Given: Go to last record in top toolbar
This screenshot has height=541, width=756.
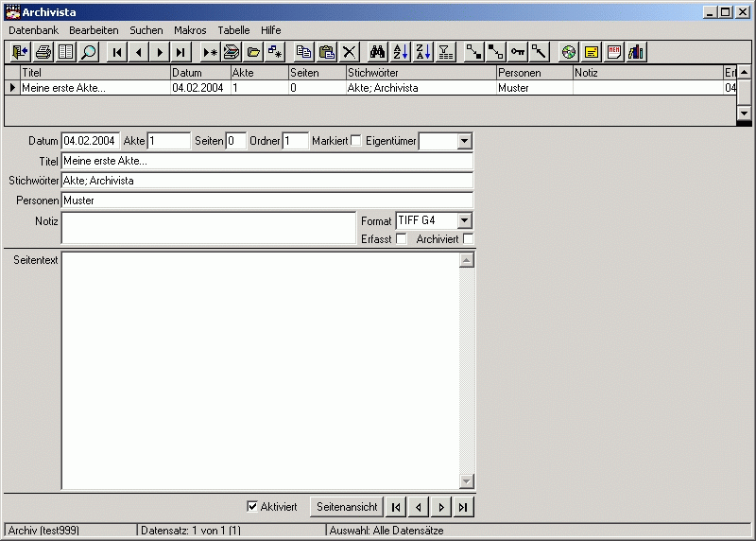Looking at the screenshot, I should (x=180, y=52).
